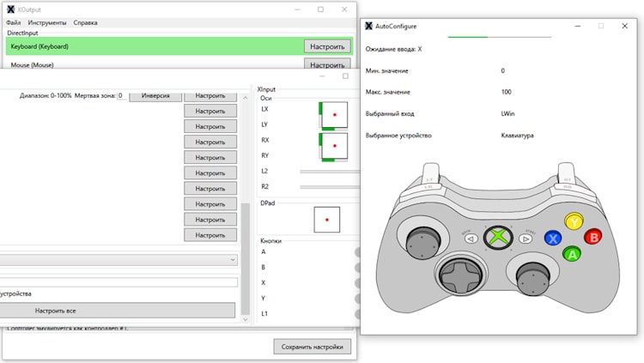
Task: Click the Мин. значение value 0
Action: (x=502, y=70)
